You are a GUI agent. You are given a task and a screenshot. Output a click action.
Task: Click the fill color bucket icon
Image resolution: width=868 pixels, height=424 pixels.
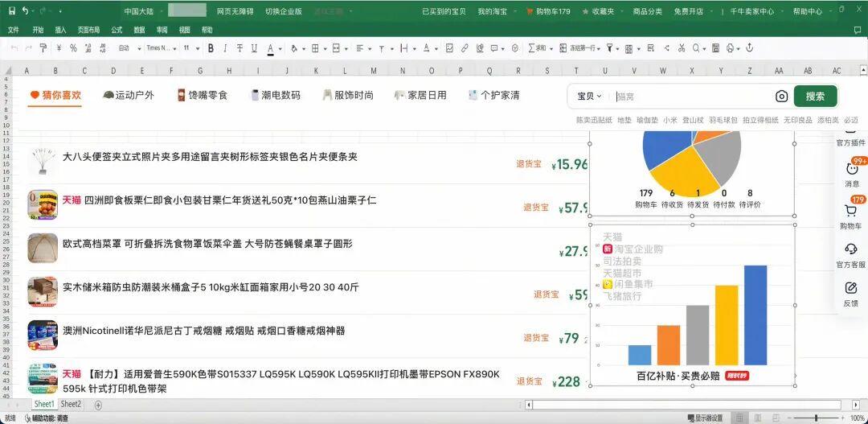[x=294, y=48]
